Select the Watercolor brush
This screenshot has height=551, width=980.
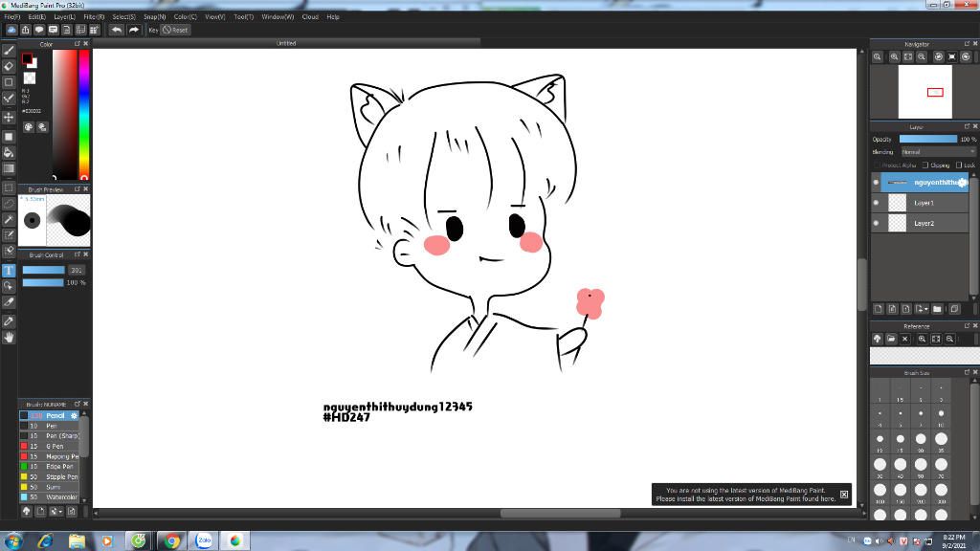52,497
